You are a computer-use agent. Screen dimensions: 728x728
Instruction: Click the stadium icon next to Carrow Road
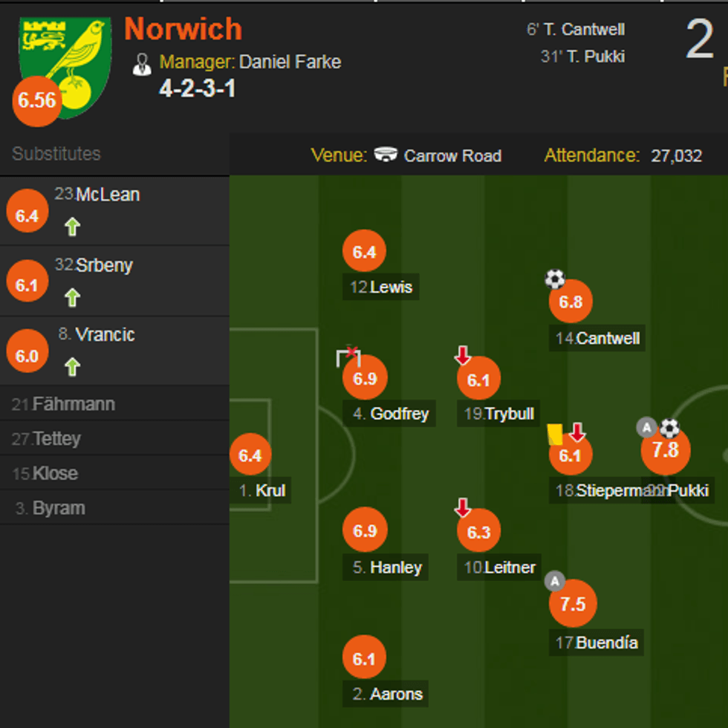(386, 155)
